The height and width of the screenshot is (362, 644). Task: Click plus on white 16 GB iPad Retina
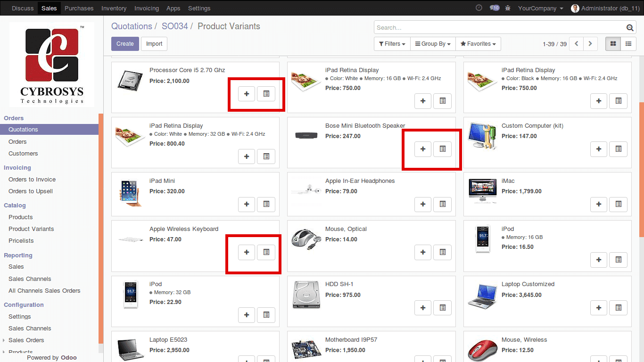pyautogui.click(x=423, y=101)
